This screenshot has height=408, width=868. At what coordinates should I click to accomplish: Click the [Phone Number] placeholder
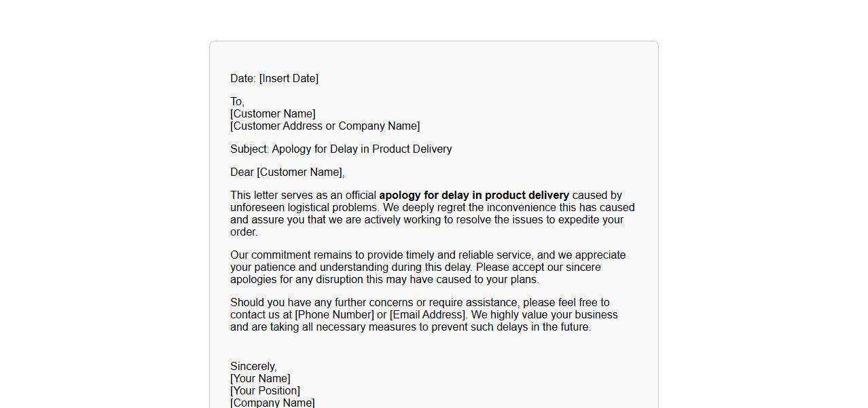tap(334, 315)
